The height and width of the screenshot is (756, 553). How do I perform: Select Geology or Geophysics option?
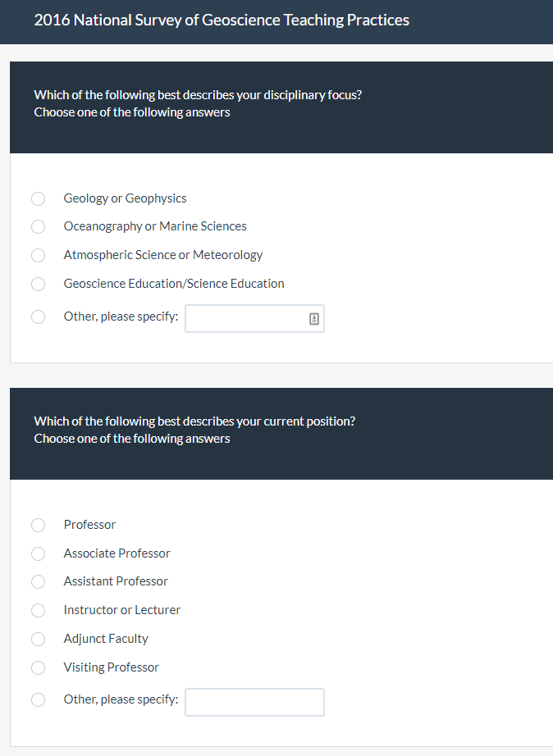[x=38, y=198]
